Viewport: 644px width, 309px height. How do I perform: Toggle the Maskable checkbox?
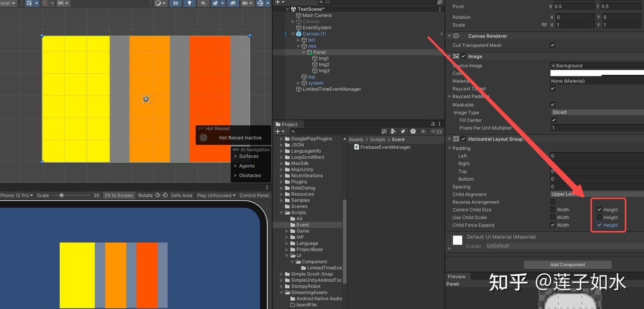click(x=553, y=104)
